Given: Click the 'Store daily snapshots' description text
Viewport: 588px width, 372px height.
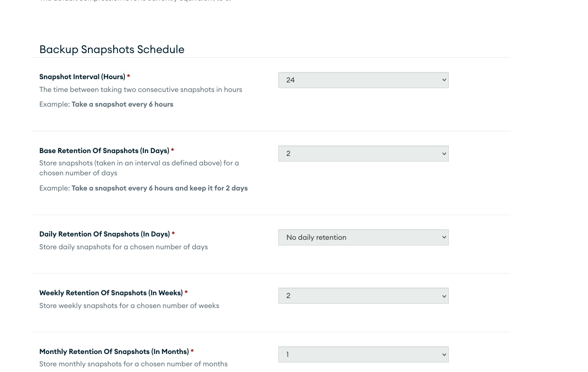Looking at the screenshot, I should pos(124,247).
